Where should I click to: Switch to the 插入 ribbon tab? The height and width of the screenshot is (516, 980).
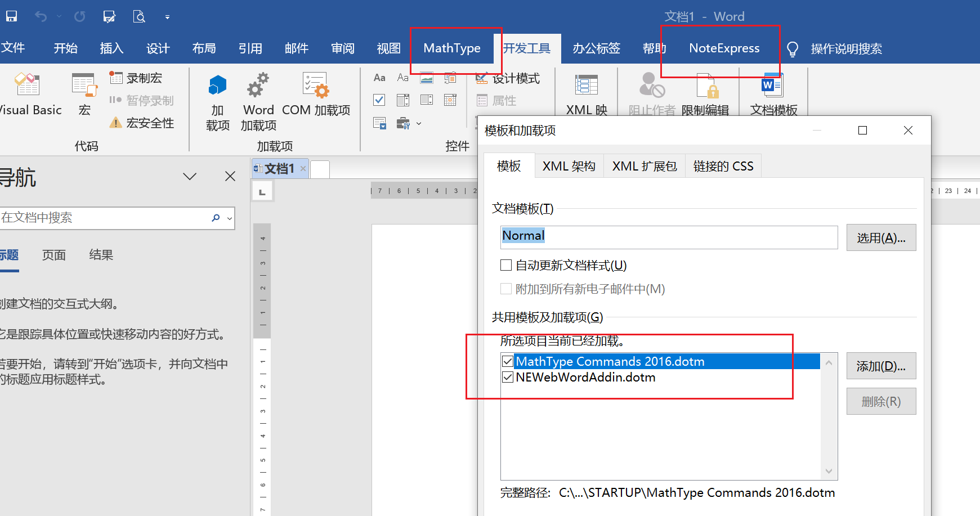click(x=111, y=48)
